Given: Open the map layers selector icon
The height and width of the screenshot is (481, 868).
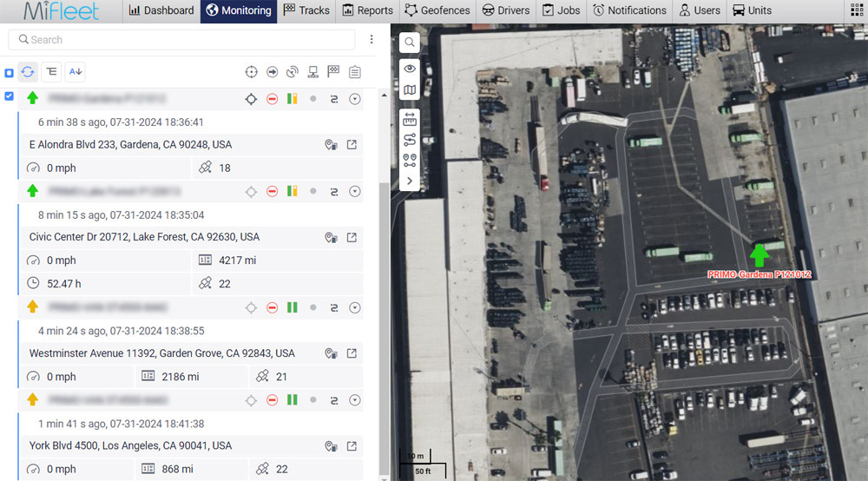Looking at the screenshot, I should click(x=410, y=89).
